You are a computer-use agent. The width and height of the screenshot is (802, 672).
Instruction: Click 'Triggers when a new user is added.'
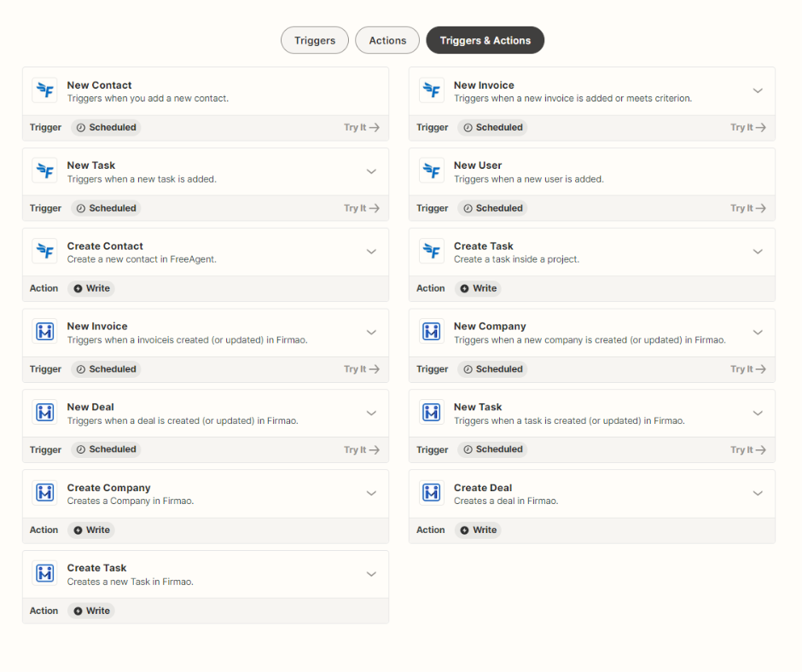tap(529, 179)
